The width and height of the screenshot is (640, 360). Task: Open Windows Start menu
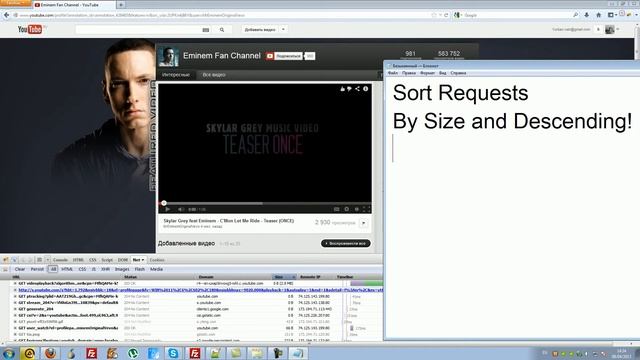coord(9,353)
